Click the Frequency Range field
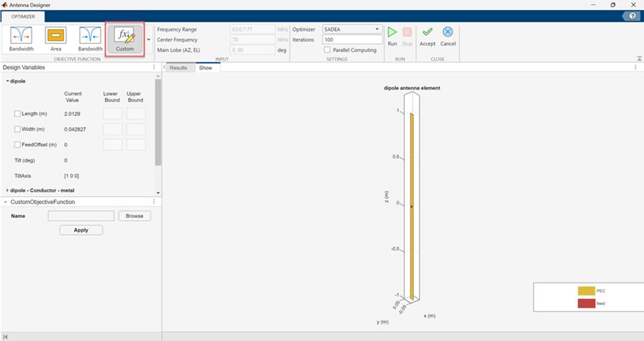The width and height of the screenshot is (644, 341). (x=253, y=29)
